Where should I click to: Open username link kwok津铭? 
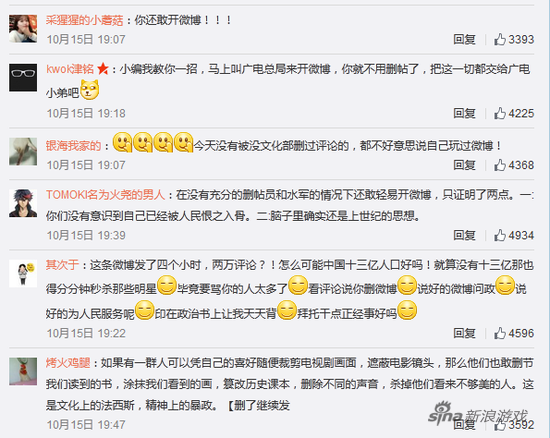click(70, 69)
